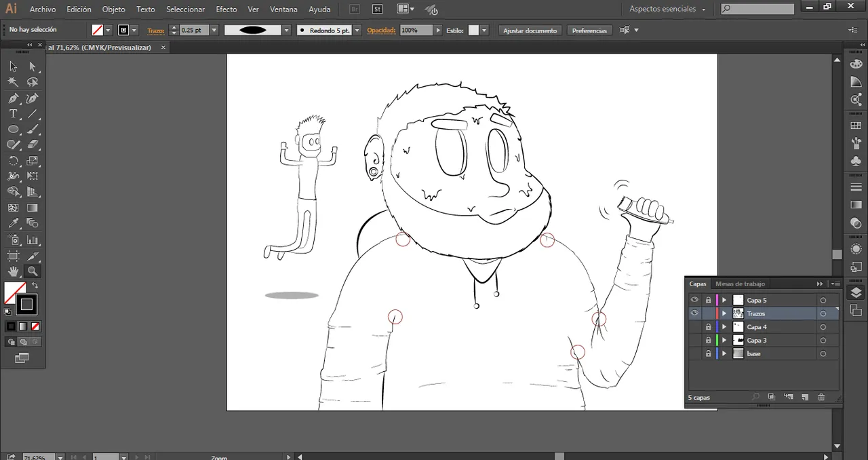Click the Stroke color swatch in toolbox
Viewport: 868px width, 460px height.
(26, 305)
